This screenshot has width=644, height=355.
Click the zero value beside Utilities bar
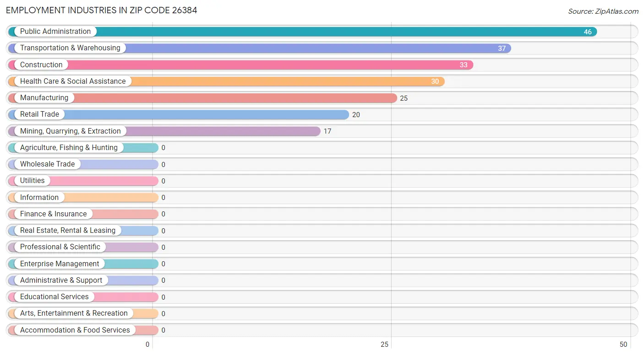[x=163, y=181]
